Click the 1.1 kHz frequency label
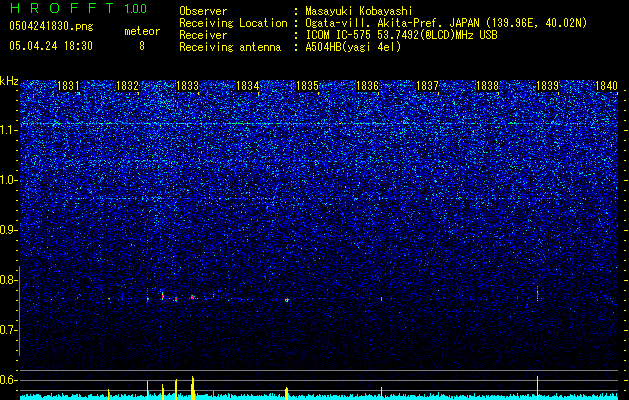This screenshot has height=400, width=629. [x=8, y=130]
